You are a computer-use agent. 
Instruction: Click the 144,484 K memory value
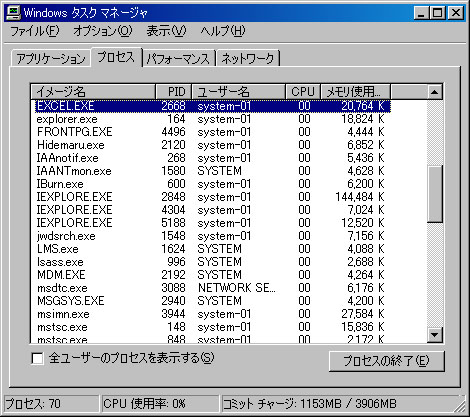click(360, 197)
